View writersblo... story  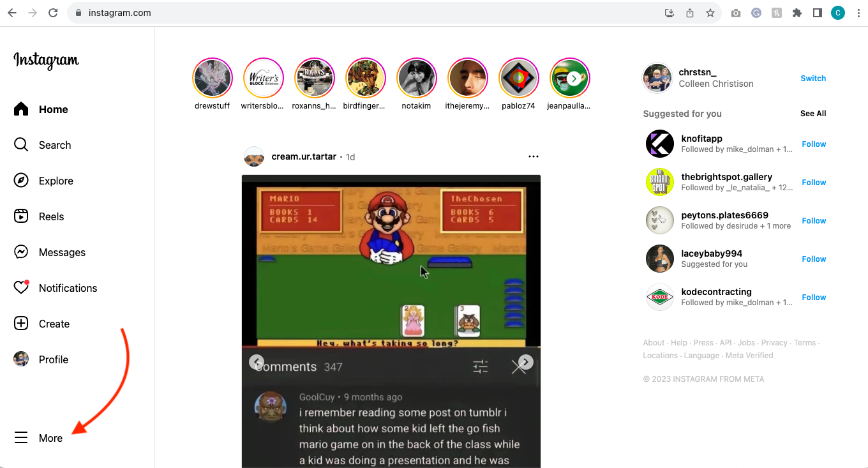264,79
